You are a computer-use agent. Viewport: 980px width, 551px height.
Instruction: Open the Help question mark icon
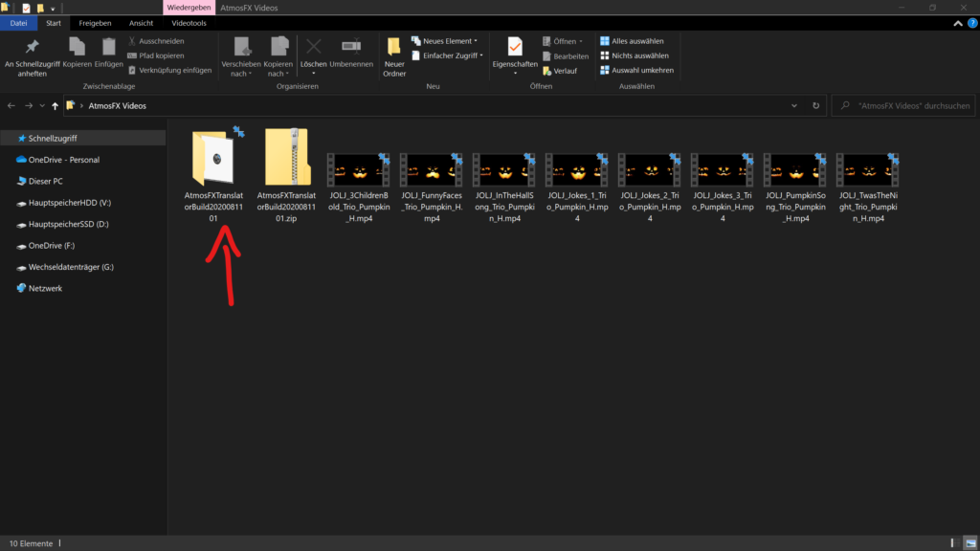tap(972, 23)
